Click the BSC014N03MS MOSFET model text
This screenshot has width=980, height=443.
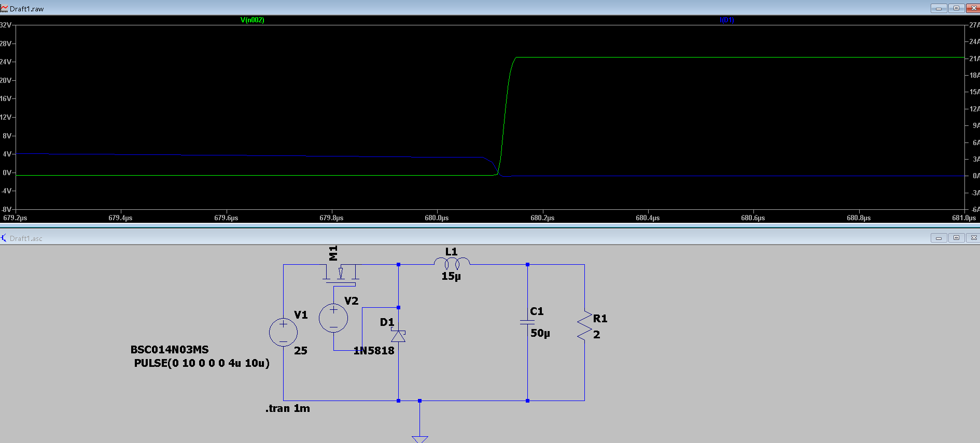tap(170, 350)
